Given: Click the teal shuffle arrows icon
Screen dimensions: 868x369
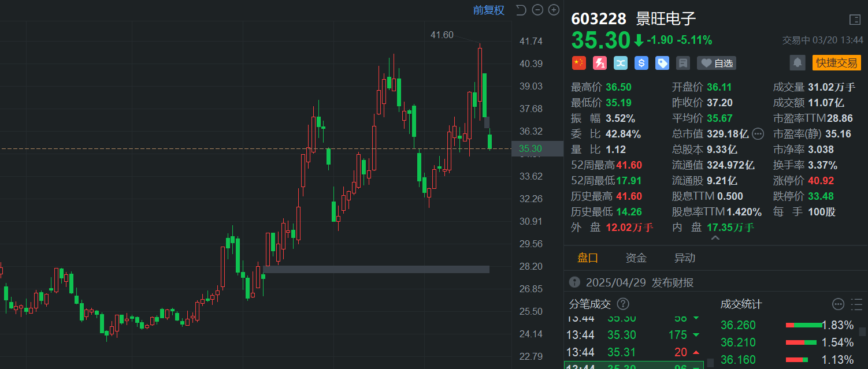Looking at the screenshot, I should point(621,63).
